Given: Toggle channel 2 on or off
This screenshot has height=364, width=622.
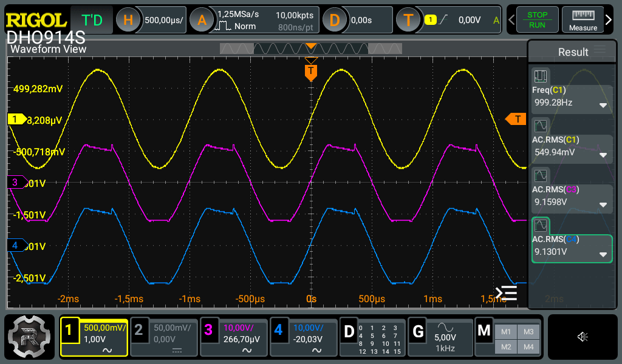Looking at the screenshot, I should click(x=138, y=329).
